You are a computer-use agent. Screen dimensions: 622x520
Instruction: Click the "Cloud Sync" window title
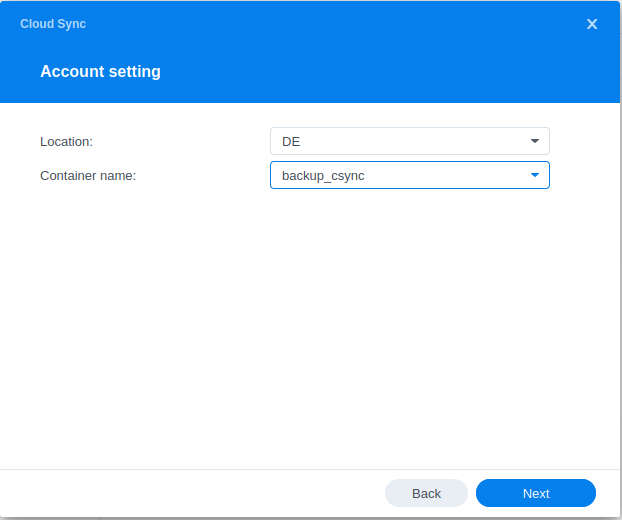(53, 24)
